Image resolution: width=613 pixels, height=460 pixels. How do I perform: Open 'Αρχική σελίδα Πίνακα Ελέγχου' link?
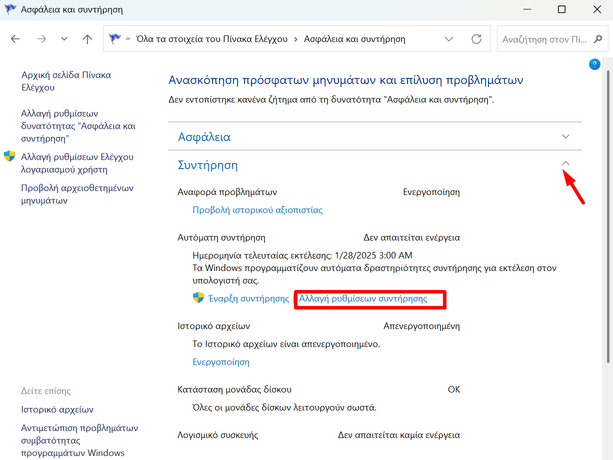66,81
